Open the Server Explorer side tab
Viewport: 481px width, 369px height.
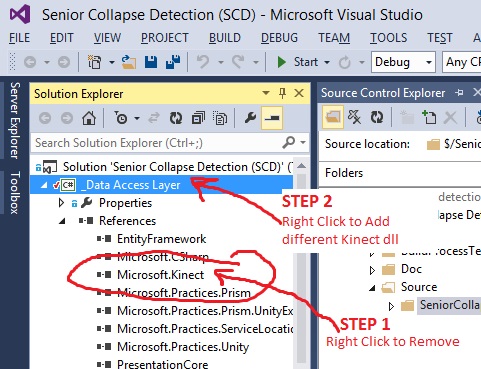tap(15, 120)
